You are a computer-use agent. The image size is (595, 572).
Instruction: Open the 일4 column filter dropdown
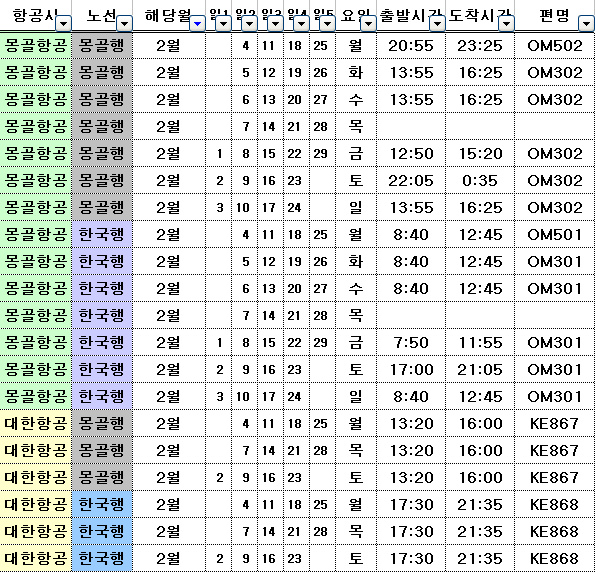click(x=301, y=24)
